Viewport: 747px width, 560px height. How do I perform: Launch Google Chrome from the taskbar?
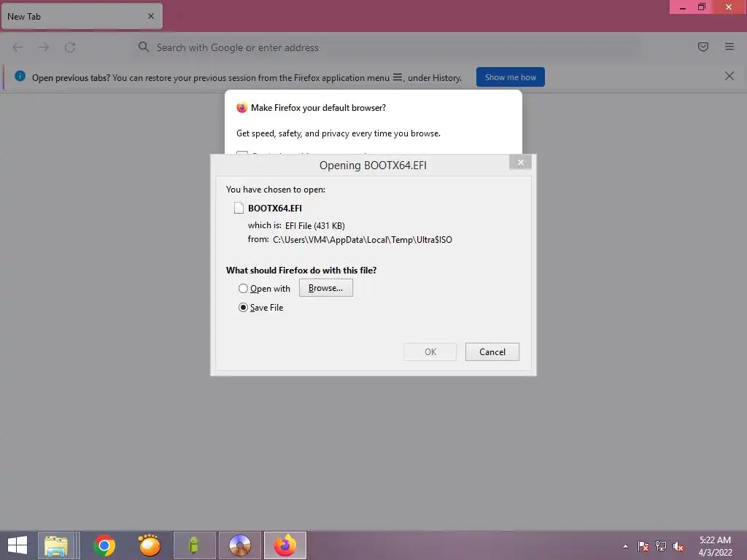point(104,545)
